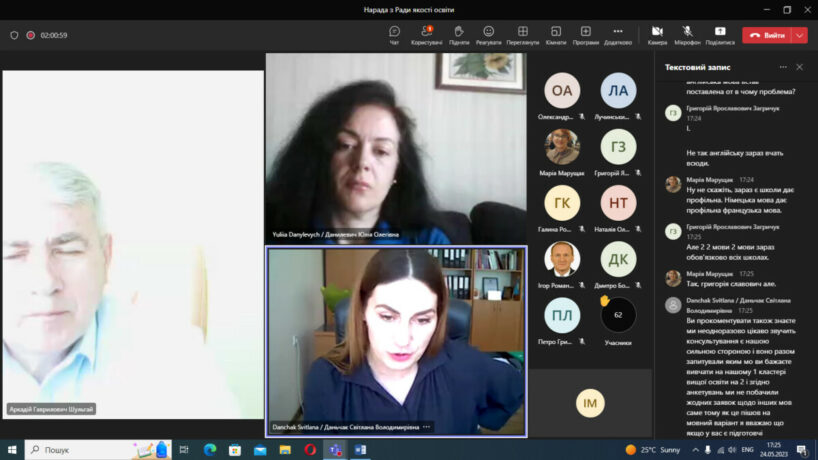Expand the arrow next to Вийти

(x=799, y=35)
